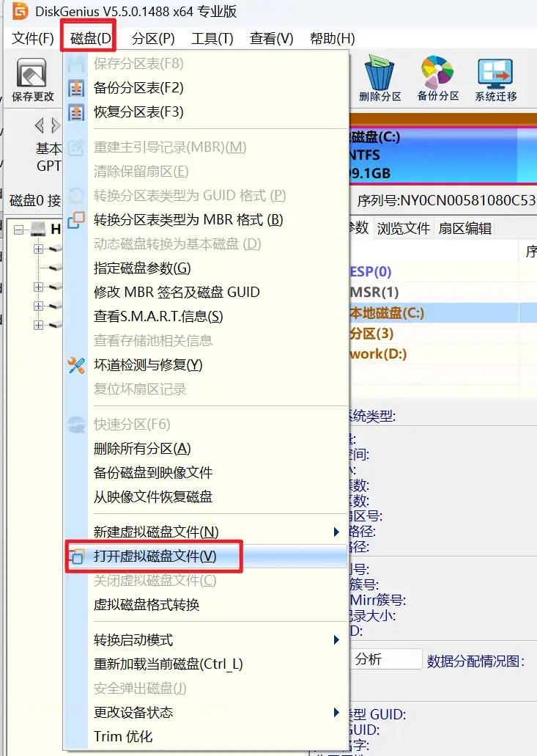
Task: Click the 备份分区 colorful pie icon
Action: pyautogui.click(x=438, y=73)
